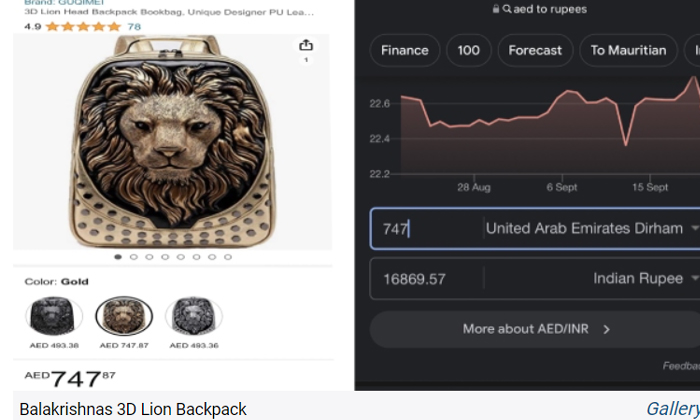Go to second image carousel dot
Image resolution: width=700 pixels, height=420 pixels.
coord(133,257)
